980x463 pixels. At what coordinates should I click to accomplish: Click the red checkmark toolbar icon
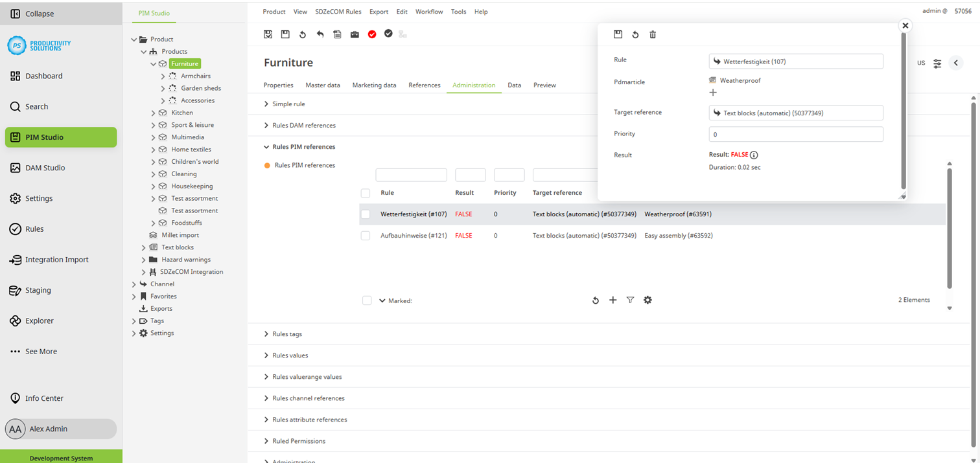click(372, 34)
